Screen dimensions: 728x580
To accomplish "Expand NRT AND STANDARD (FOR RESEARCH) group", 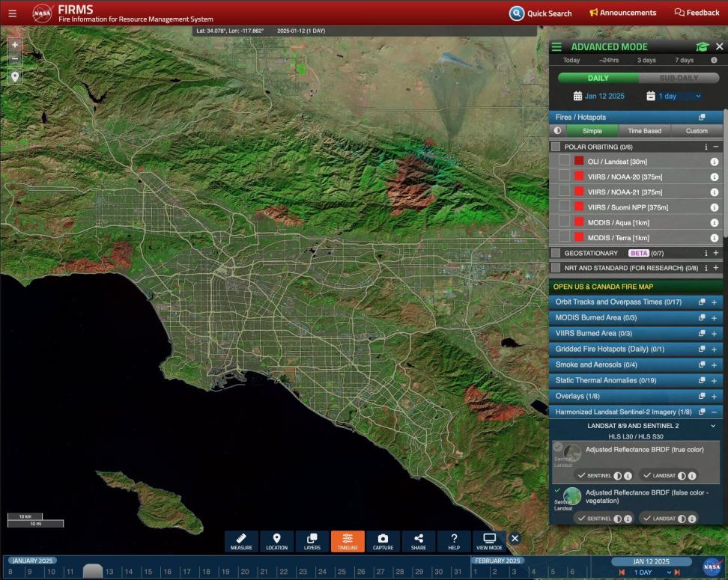I will (716, 268).
